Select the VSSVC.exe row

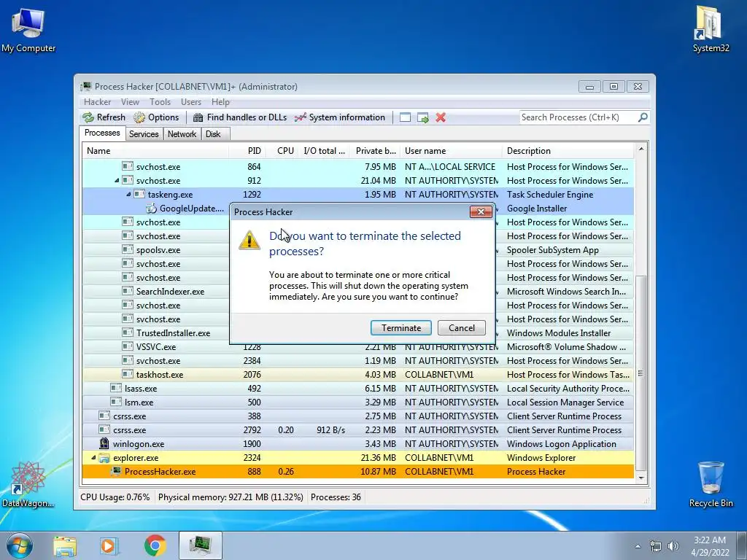coord(357,346)
